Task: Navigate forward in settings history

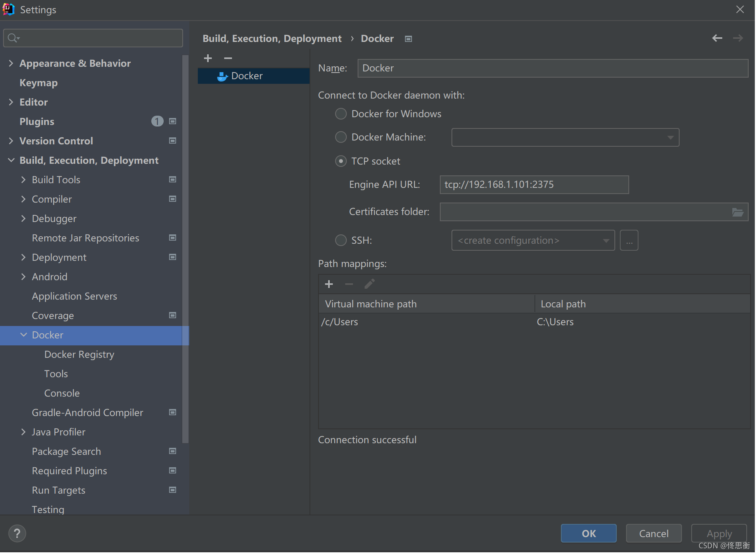Action: [738, 38]
